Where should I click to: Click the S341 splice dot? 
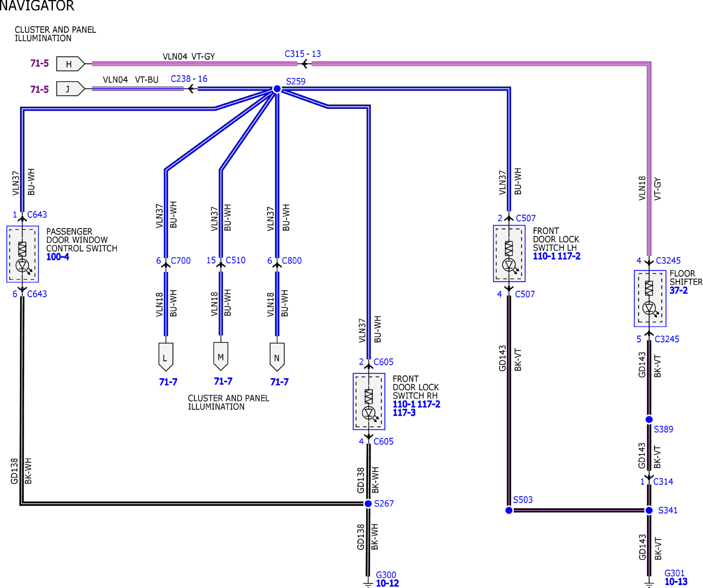[649, 511]
